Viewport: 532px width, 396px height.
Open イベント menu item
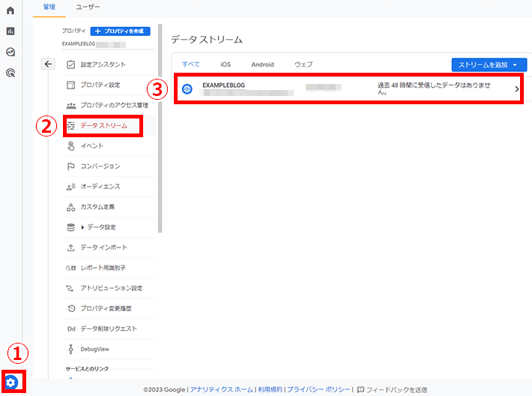109,146
